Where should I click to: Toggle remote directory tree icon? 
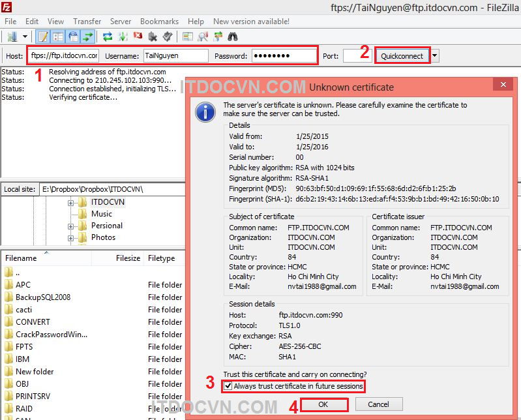[73, 37]
